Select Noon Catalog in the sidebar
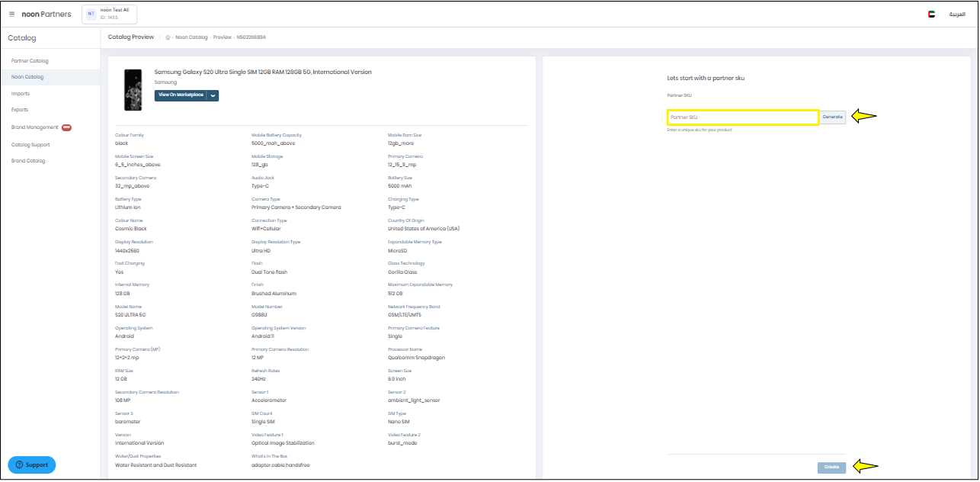Screen dimensions: 980x482 [x=27, y=77]
